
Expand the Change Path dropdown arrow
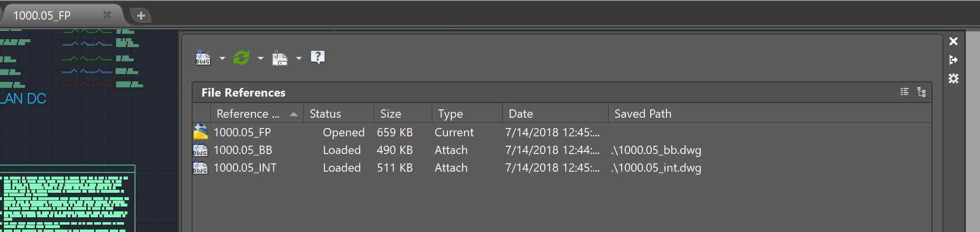(298, 58)
